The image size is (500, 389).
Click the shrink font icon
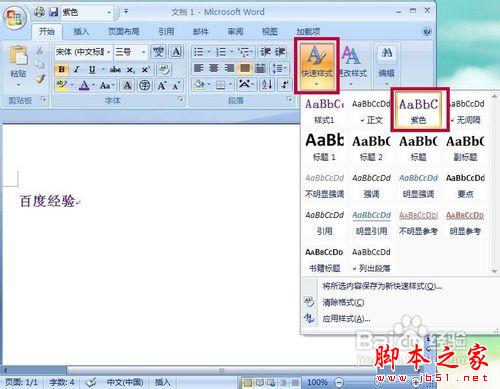pyautogui.click(x=176, y=85)
